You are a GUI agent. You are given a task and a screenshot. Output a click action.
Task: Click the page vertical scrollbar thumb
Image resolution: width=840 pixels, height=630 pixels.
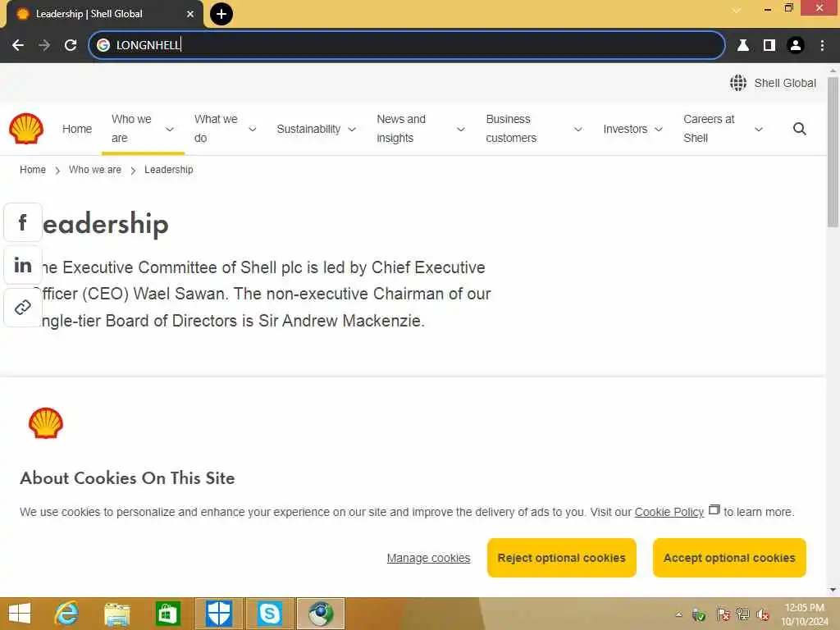click(x=833, y=152)
